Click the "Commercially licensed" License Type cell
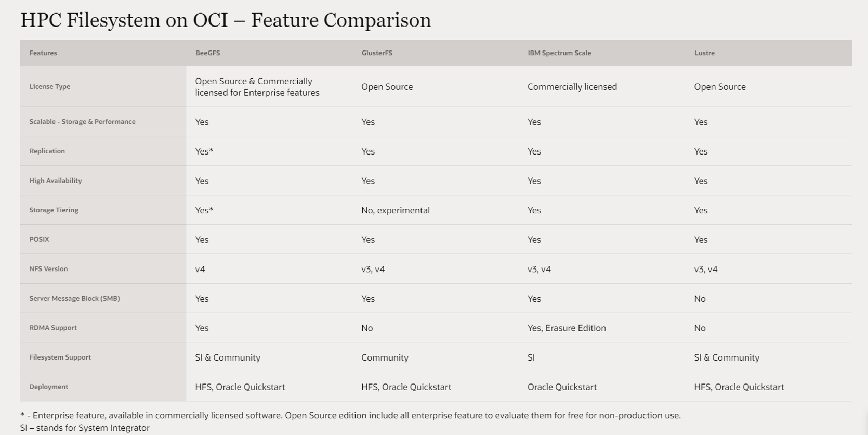The width and height of the screenshot is (868, 435). 572,87
